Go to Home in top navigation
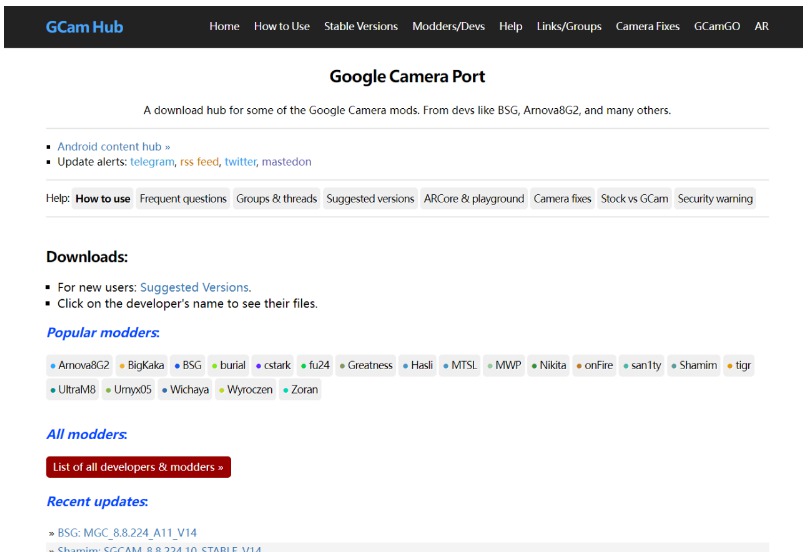 [x=224, y=26]
